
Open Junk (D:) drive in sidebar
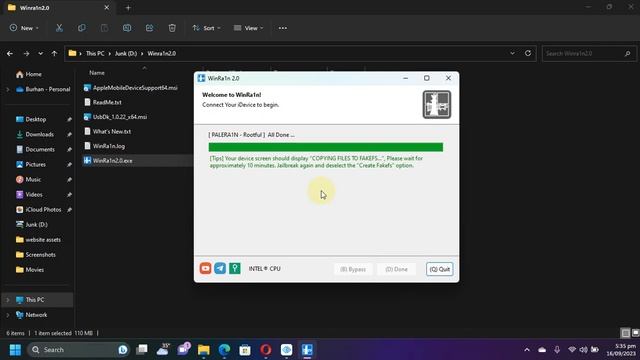(31, 224)
